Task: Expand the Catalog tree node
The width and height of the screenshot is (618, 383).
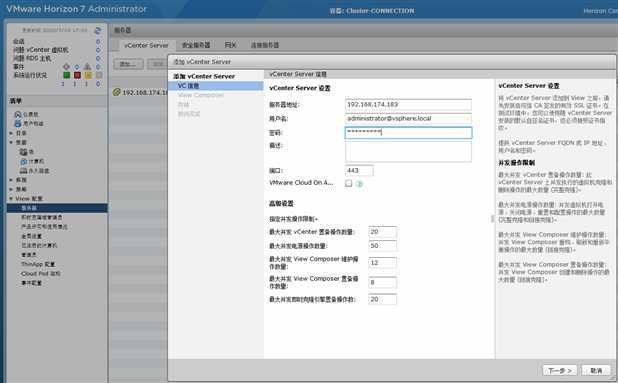Action: coord(11,133)
